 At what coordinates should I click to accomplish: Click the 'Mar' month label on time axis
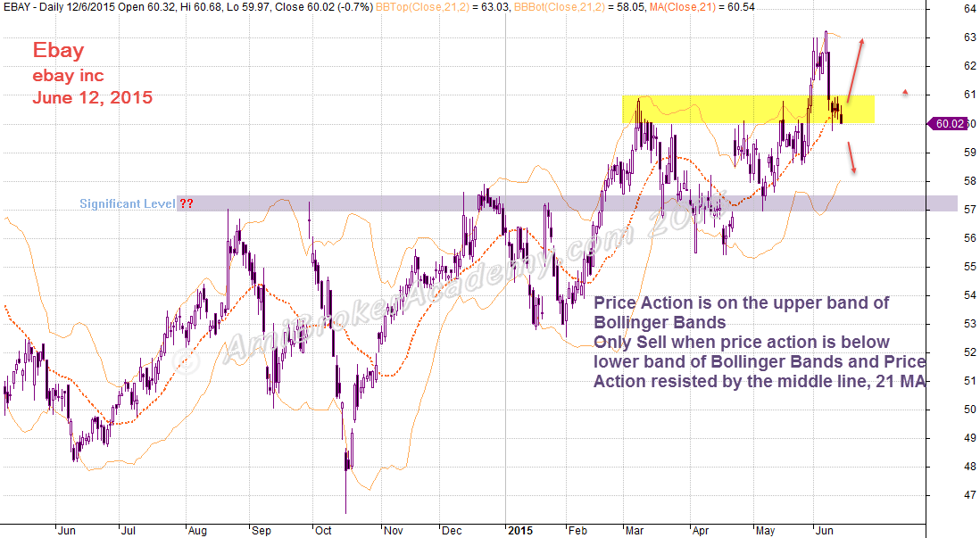click(x=635, y=531)
